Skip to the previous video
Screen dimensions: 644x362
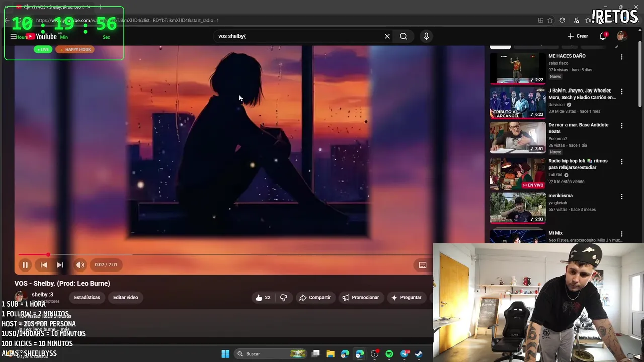click(44, 265)
